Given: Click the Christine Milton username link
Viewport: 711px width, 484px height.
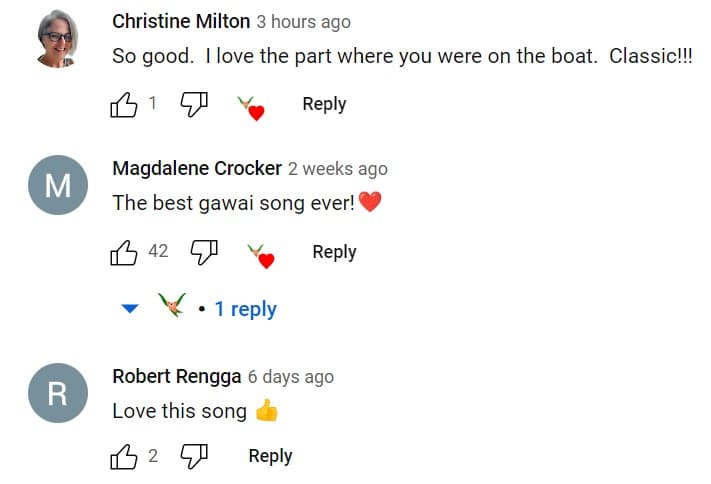Looking at the screenshot, I should [181, 21].
